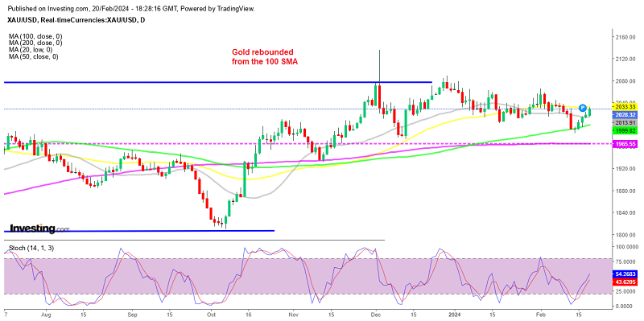
Task: Select the lower blue horizontal support line
Action: coord(138,231)
